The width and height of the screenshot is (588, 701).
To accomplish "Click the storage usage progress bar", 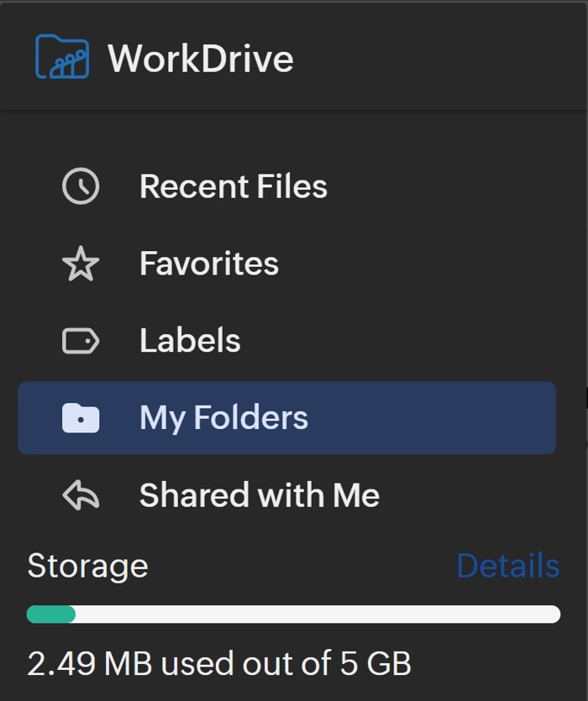I will click(x=293, y=615).
